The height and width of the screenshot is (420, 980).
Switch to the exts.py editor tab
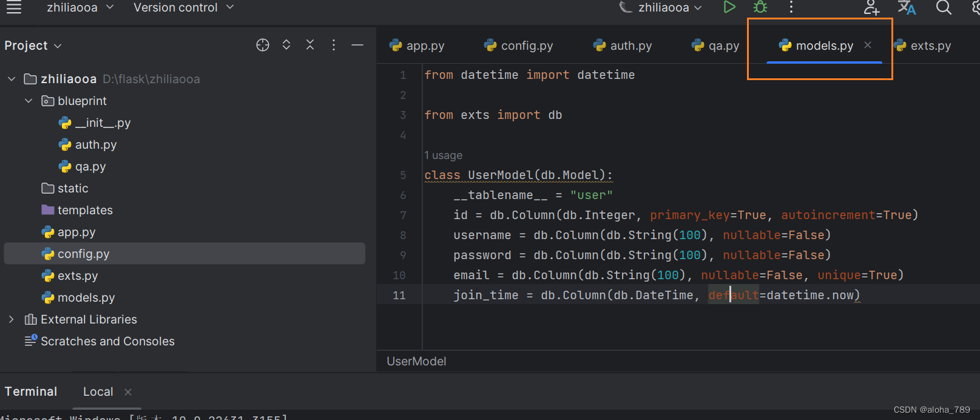[922, 46]
